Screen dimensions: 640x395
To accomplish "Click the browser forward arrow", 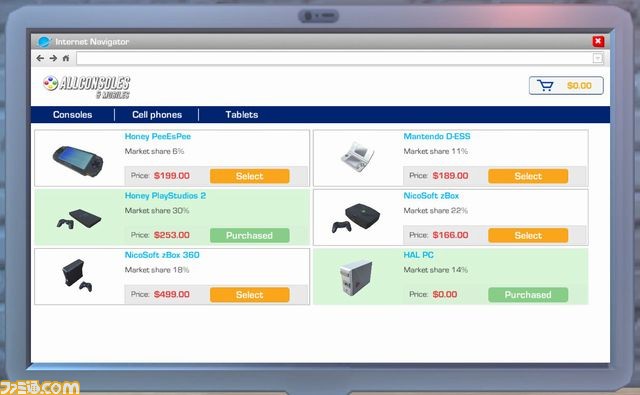I will pos(53,58).
